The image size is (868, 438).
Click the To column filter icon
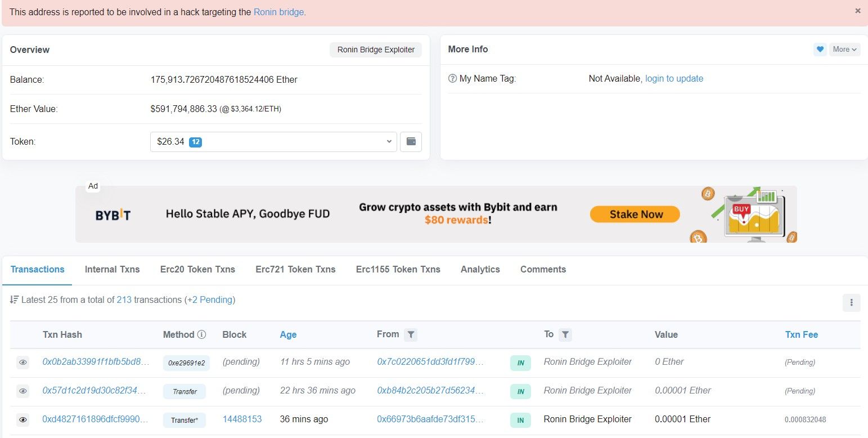click(565, 335)
